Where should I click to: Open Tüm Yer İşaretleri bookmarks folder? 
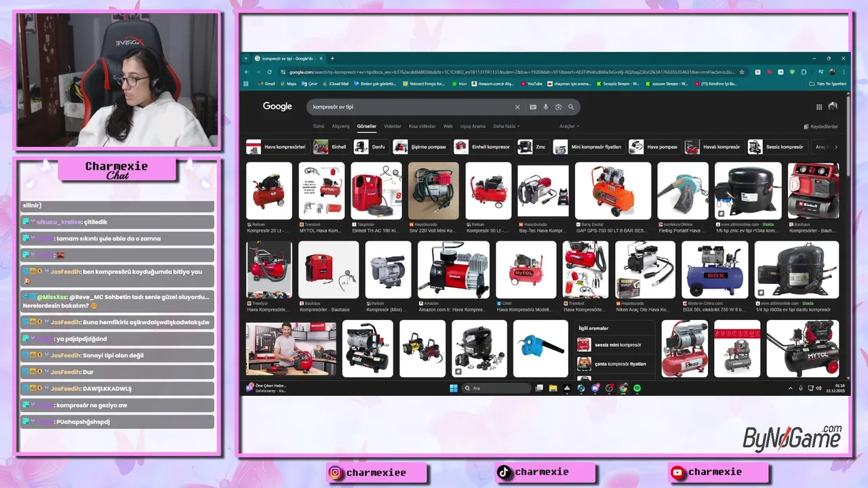click(x=828, y=84)
